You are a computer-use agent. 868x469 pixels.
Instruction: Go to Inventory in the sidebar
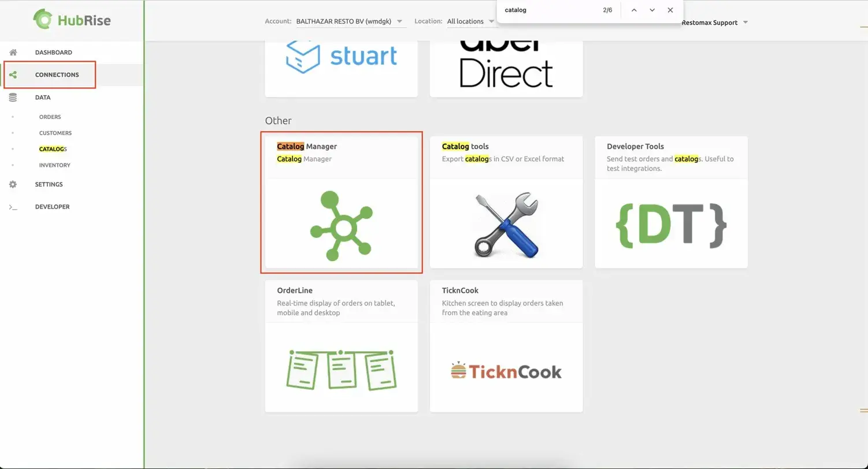[54, 165]
